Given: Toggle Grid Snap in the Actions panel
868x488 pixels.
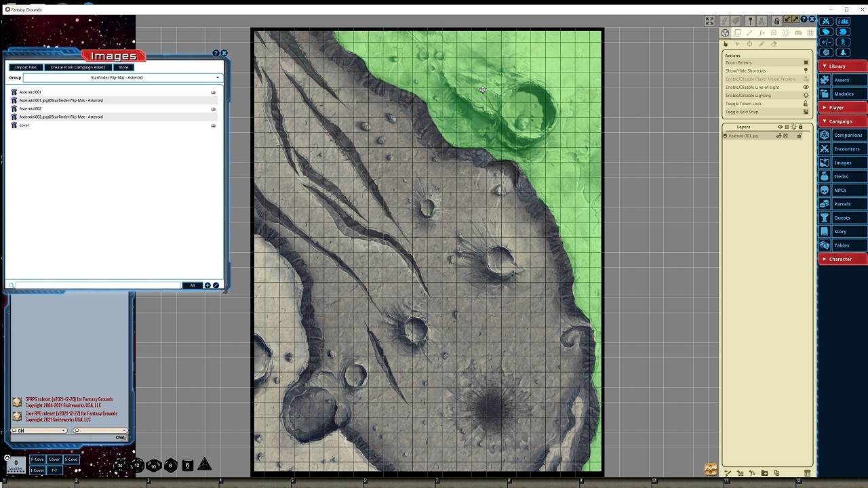Looking at the screenshot, I should click(x=806, y=112).
